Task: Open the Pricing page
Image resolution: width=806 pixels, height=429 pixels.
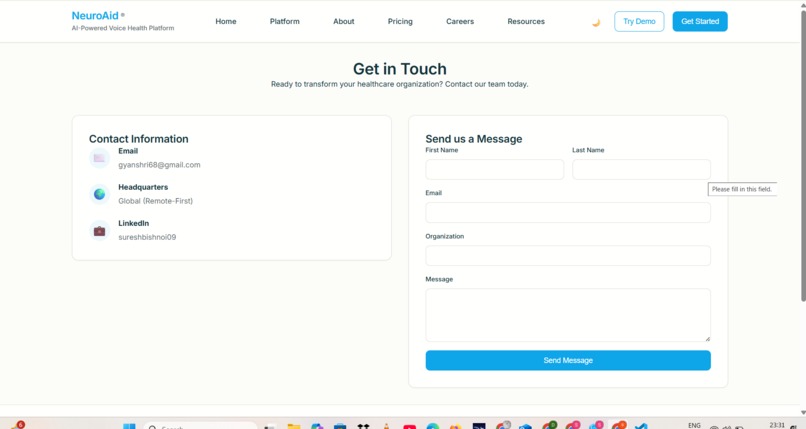Action: 400,22
